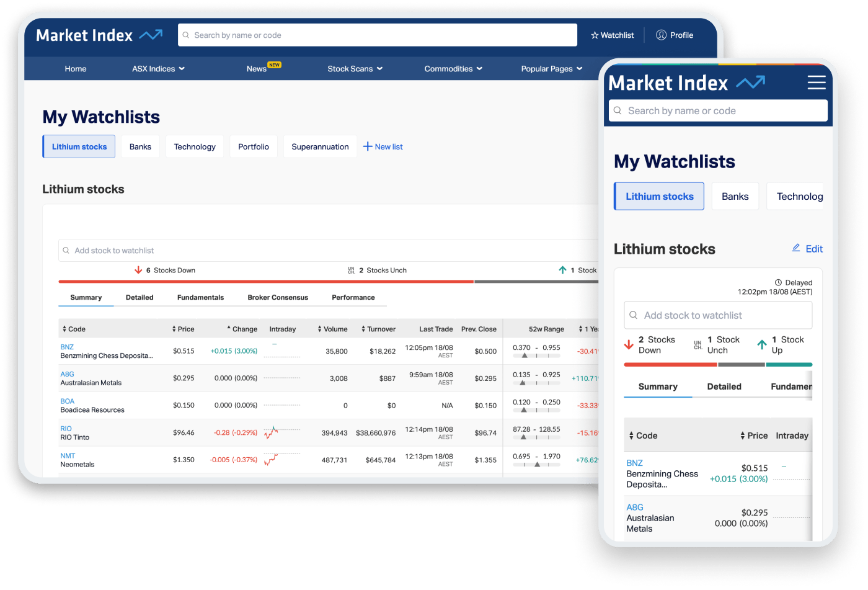Viewport: 868px width, 590px height.
Task: Sort by Code column in mobile table
Action: click(x=643, y=436)
